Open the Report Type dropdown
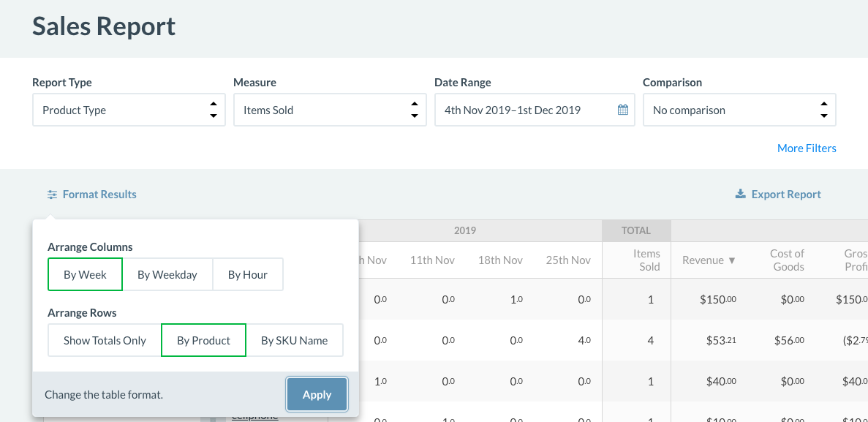This screenshot has height=422, width=868. tap(129, 110)
